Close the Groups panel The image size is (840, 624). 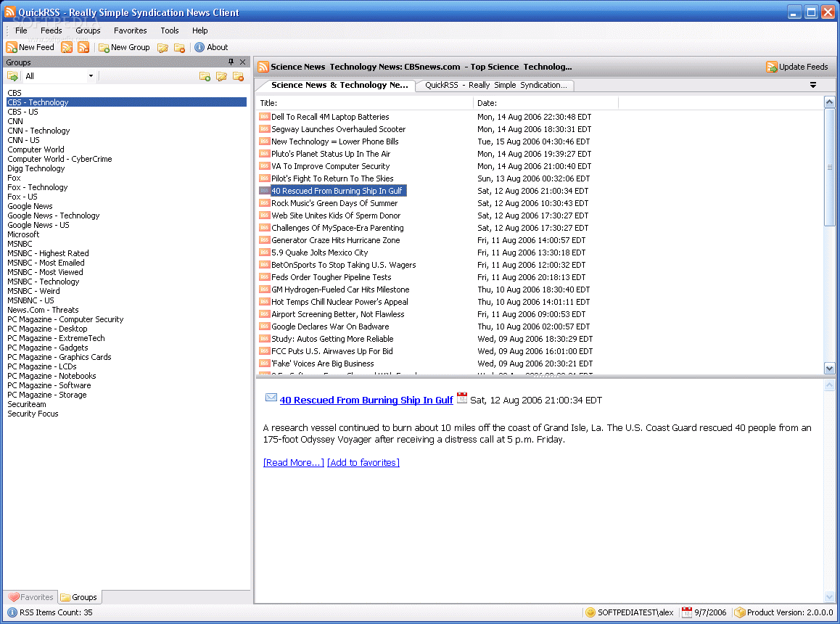point(243,62)
